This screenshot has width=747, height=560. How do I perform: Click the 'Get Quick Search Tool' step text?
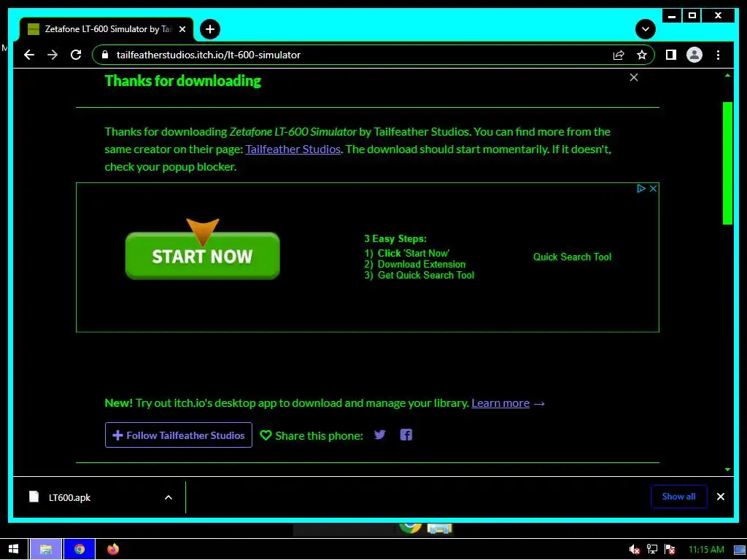click(426, 275)
